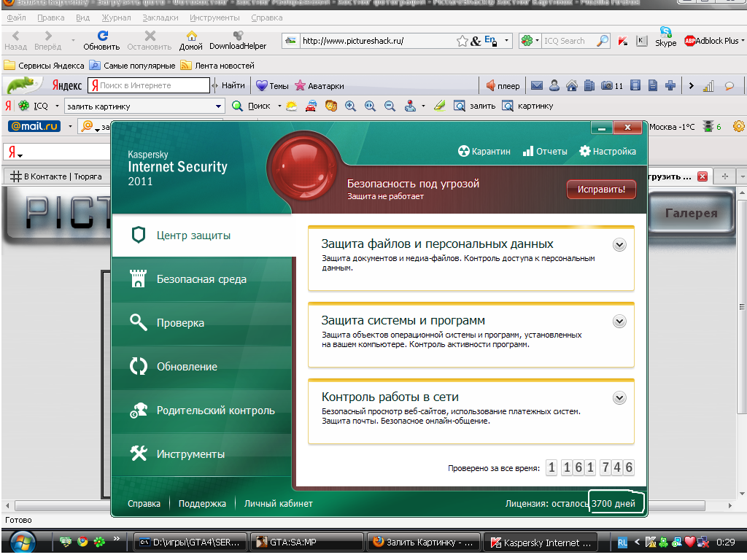Open Безопасная среда section
Screen dimensions: 747x560
202,279
